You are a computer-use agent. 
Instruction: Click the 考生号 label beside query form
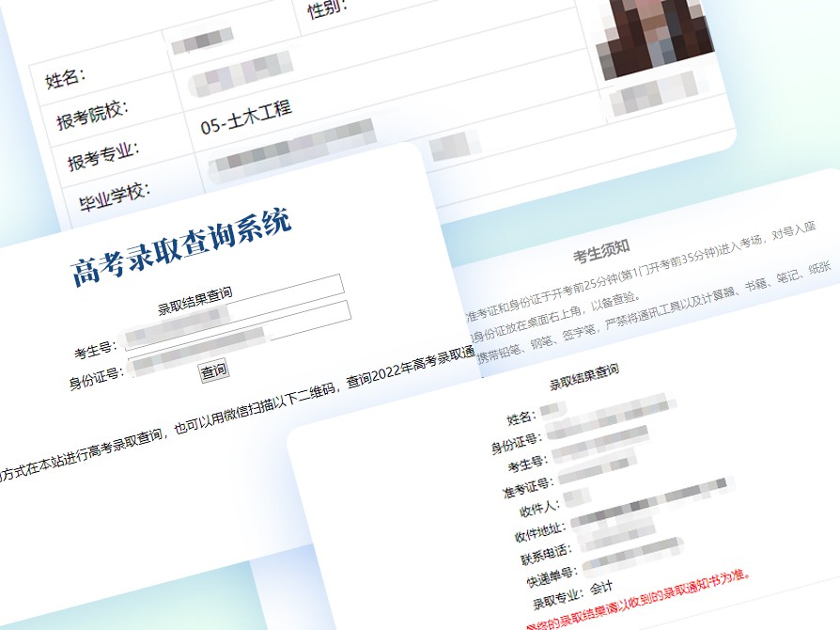pyautogui.click(x=94, y=352)
